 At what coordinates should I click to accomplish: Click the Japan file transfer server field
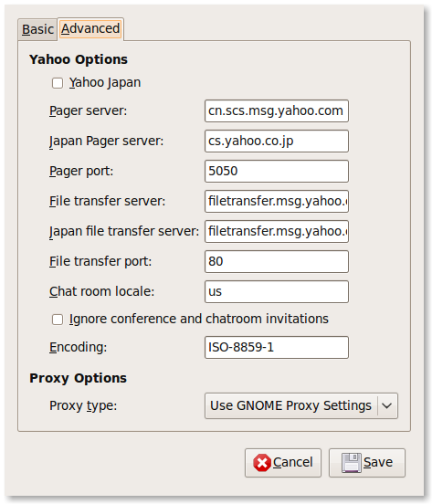click(x=277, y=231)
